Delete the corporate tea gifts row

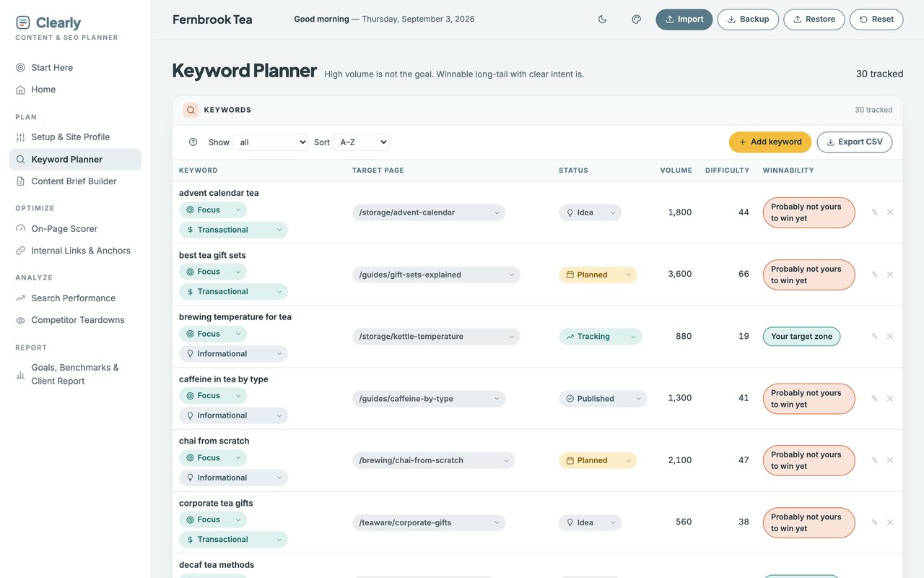pos(890,522)
